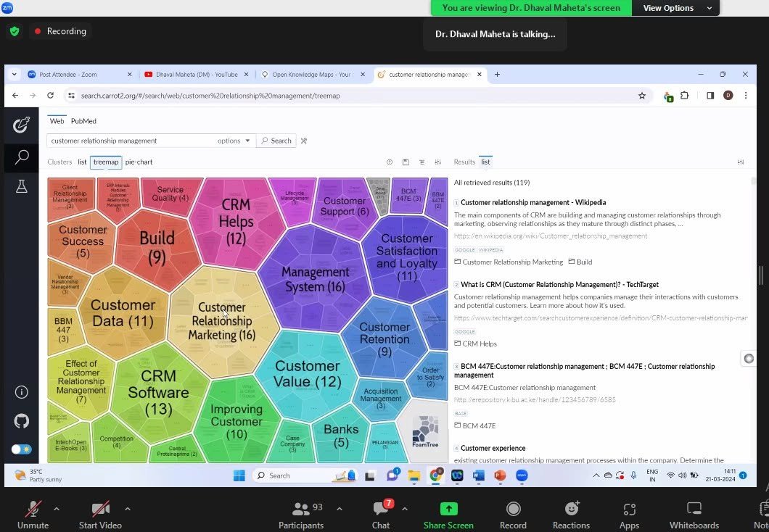Click the Zoom Record icon
Image resolution: width=769 pixels, height=532 pixels.
tap(513, 510)
